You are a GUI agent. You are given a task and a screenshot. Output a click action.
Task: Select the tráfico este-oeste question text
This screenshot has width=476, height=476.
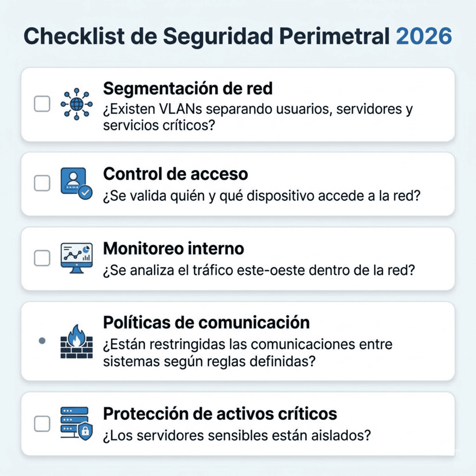click(x=259, y=270)
